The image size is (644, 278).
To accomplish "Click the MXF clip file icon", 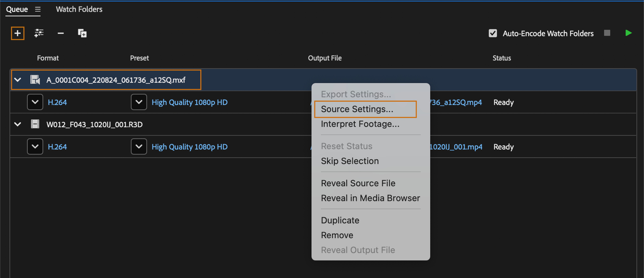I will point(35,80).
